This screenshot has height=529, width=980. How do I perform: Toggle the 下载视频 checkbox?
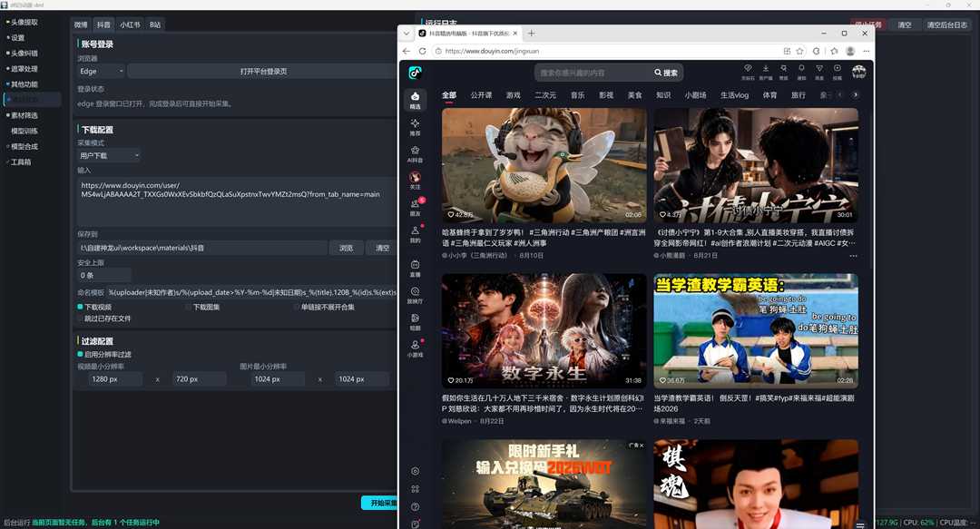(80, 307)
